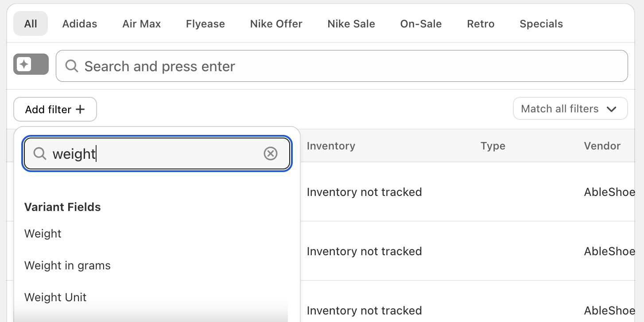Click the plus icon on Add filter

pyautogui.click(x=80, y=109)
